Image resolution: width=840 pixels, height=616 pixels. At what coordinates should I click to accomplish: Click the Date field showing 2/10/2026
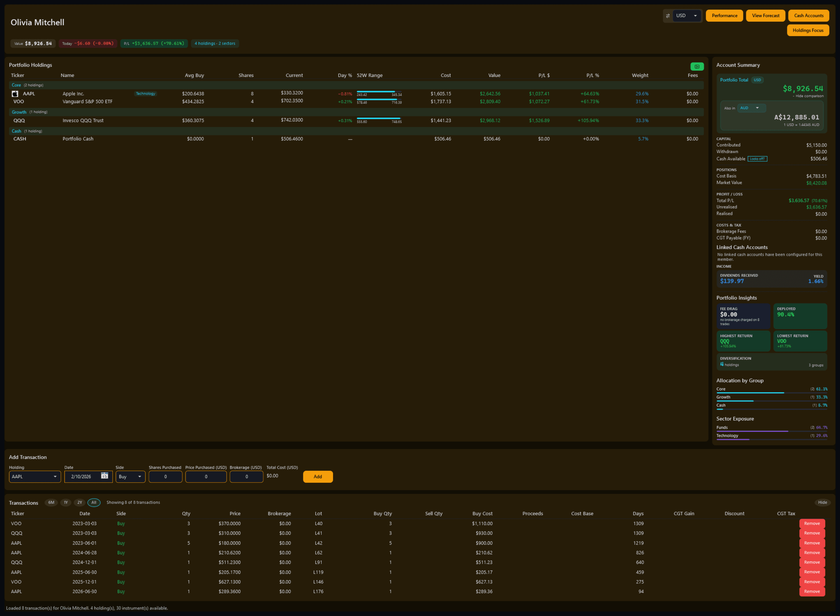tap(88, 476)
